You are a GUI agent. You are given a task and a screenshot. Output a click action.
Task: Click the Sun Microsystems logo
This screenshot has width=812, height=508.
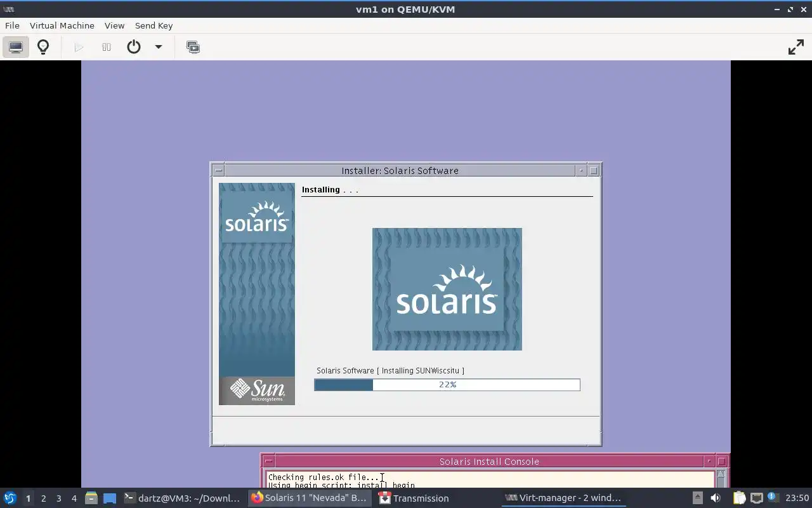pos(257,391)
